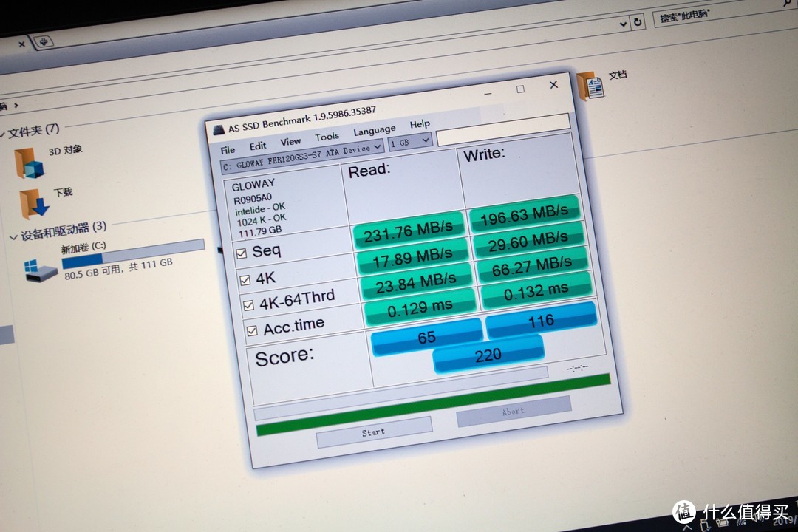Click the Abort button
This screenshot has width=798, height=532.
click(x=514, y=412)
